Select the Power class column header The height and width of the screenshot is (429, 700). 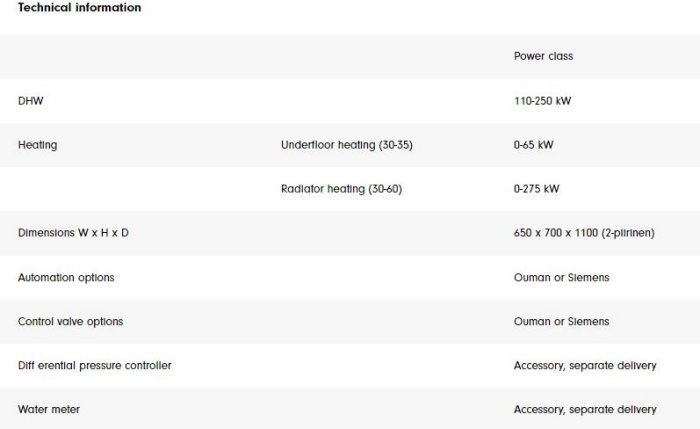click(x=543, y=57)
